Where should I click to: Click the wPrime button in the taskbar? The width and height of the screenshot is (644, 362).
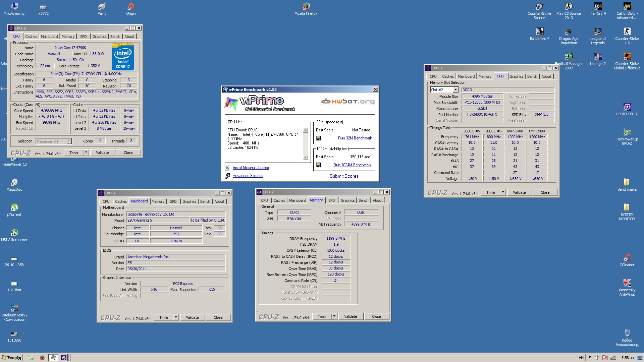53,358
